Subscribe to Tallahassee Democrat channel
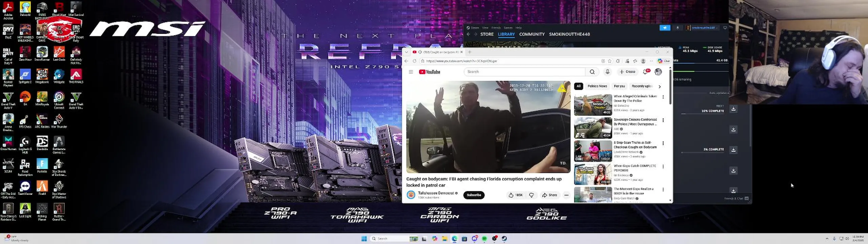The width and height of the screenshot is (868, 244). coord(474,195)
